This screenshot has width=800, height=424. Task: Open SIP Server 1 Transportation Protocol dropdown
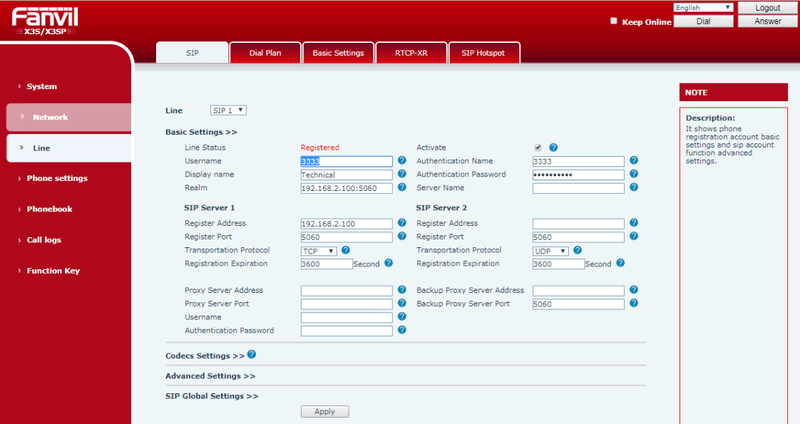[318, 251]
